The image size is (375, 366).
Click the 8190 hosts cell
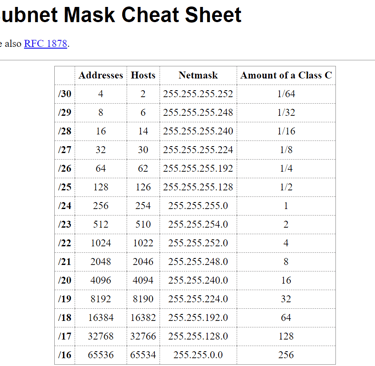pos(143,299)
